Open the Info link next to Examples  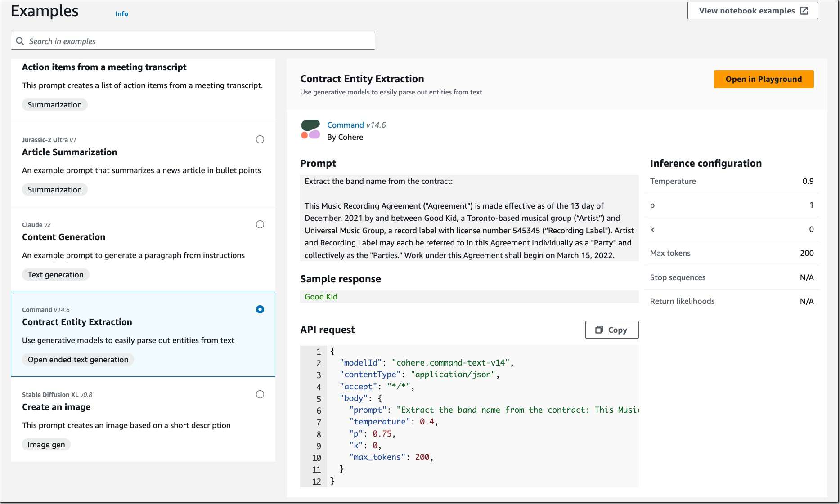tap(121, 14)
